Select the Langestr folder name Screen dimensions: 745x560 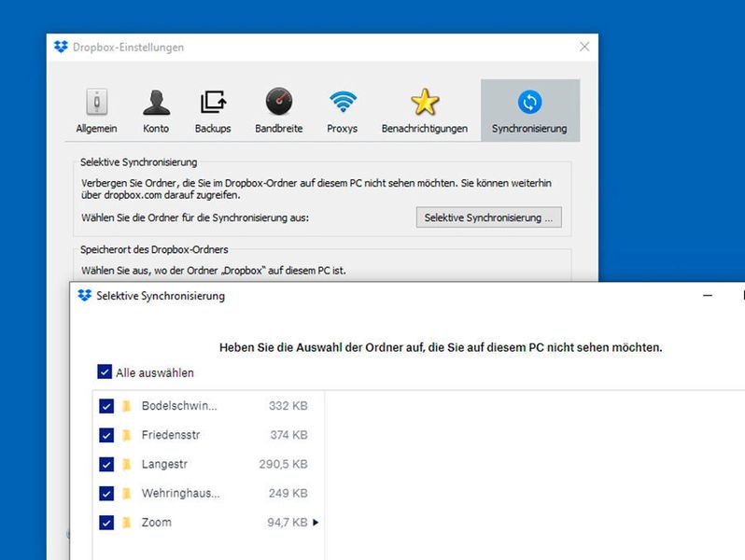point(164,464)
